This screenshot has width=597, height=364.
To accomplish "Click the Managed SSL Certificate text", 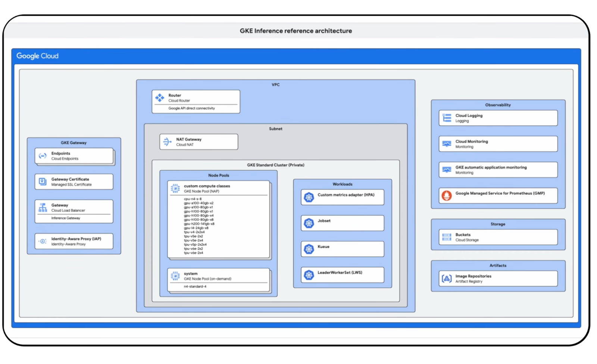I will click(71, 185).
